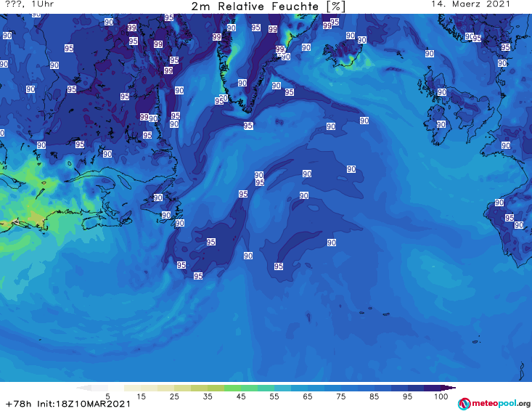Pick the teal legend segment just before 55
This screenshot has width=532, height=411.
(x=266, y=388)
